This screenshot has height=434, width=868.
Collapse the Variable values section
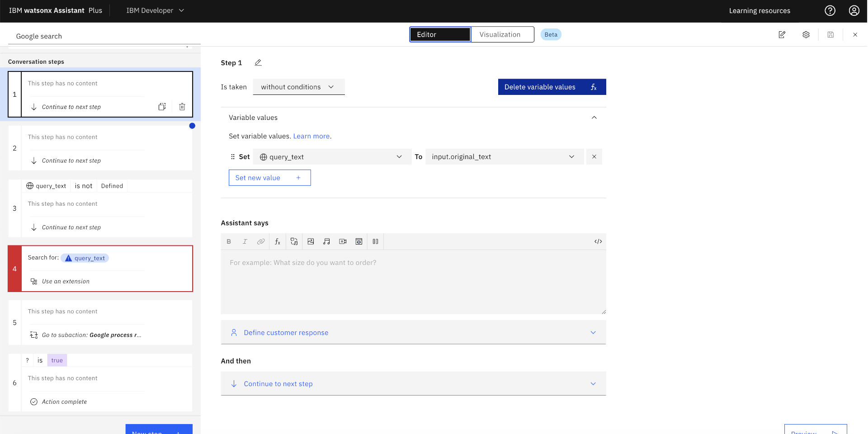click(x=594, y=118)
